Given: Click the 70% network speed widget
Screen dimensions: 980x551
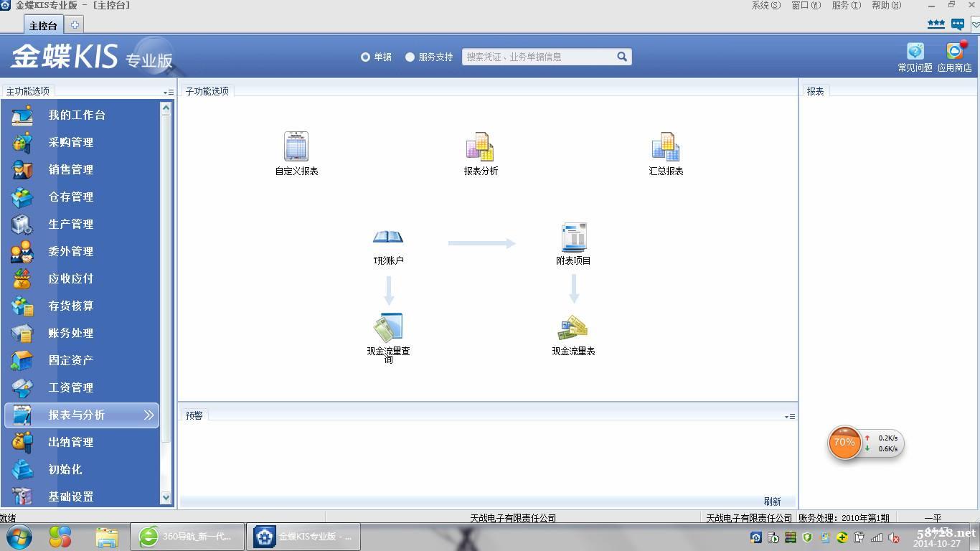Looking at the screenshot, I should tap(844, 443).
